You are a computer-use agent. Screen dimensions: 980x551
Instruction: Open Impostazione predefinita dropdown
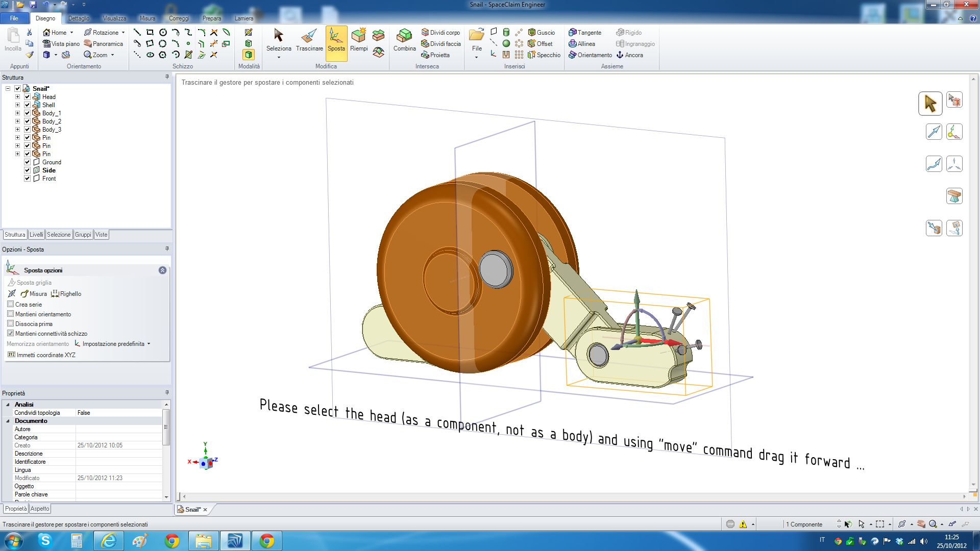113,344
